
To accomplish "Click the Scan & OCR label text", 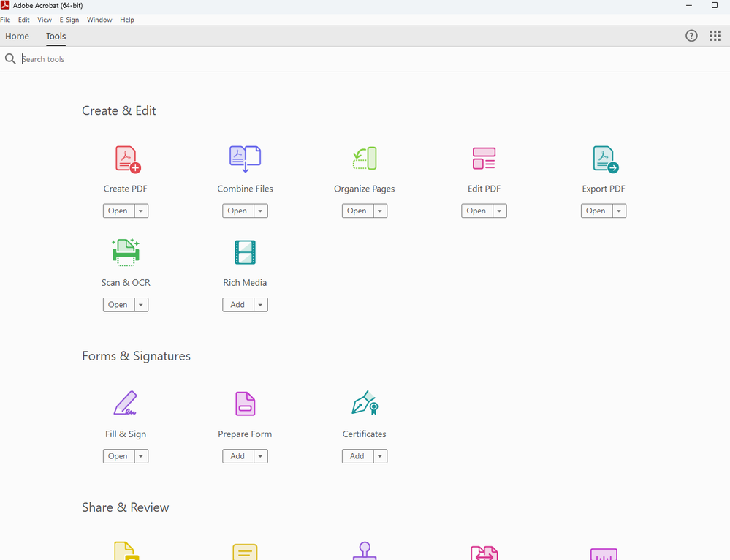I will coord(126,283).
